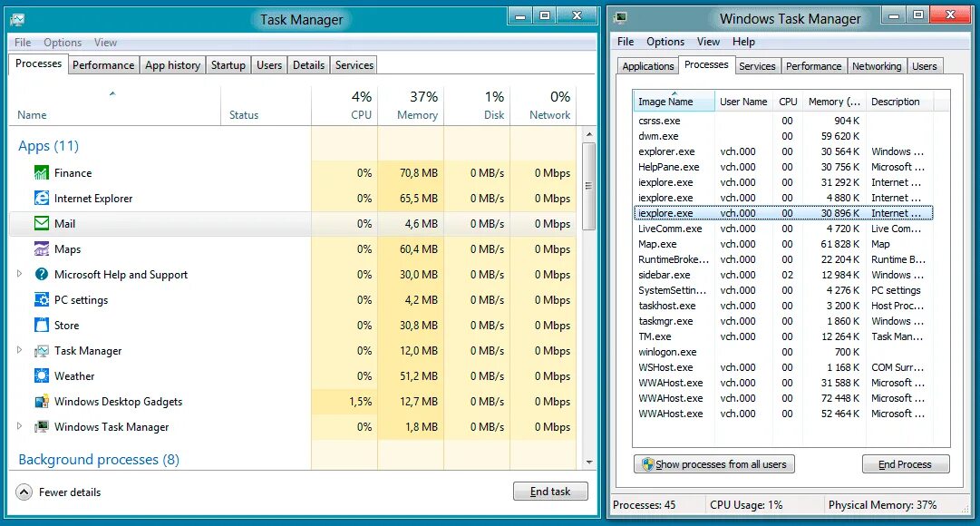Sort by the Description column
The width and height of the screenshot is (980, 526).
click(x=899, y=102)
